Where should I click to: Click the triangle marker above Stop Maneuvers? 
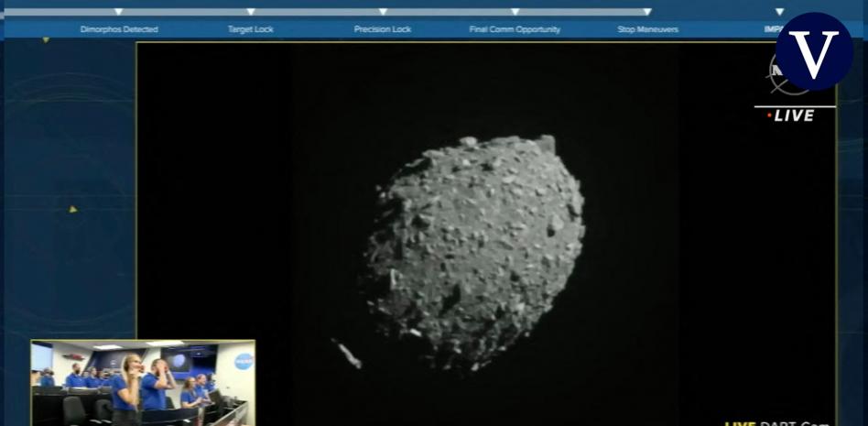(647, 12)
